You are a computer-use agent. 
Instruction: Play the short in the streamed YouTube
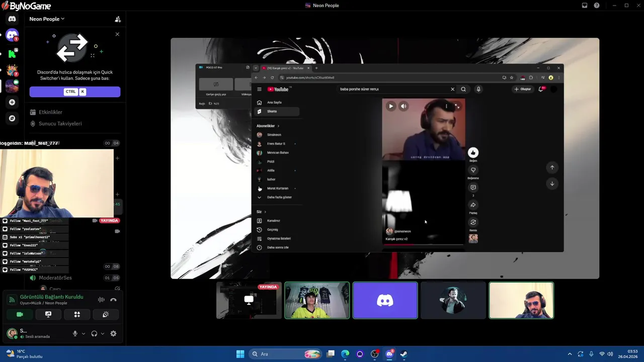pyautogui.click(x=391, y=106)
